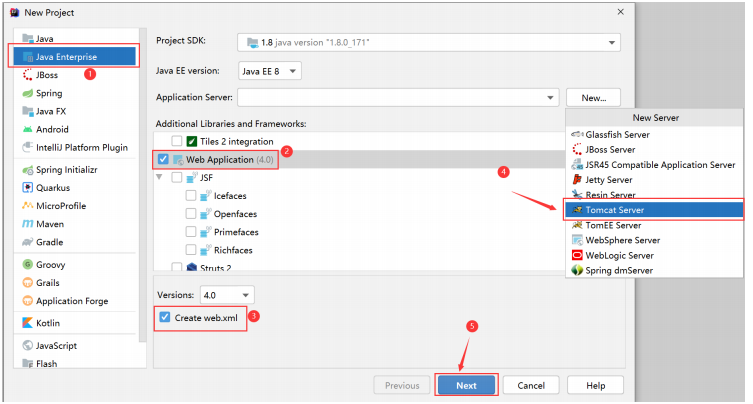Click the Flash folder icon
This screenshot has height=404, width=753.
tap(27, 364)
